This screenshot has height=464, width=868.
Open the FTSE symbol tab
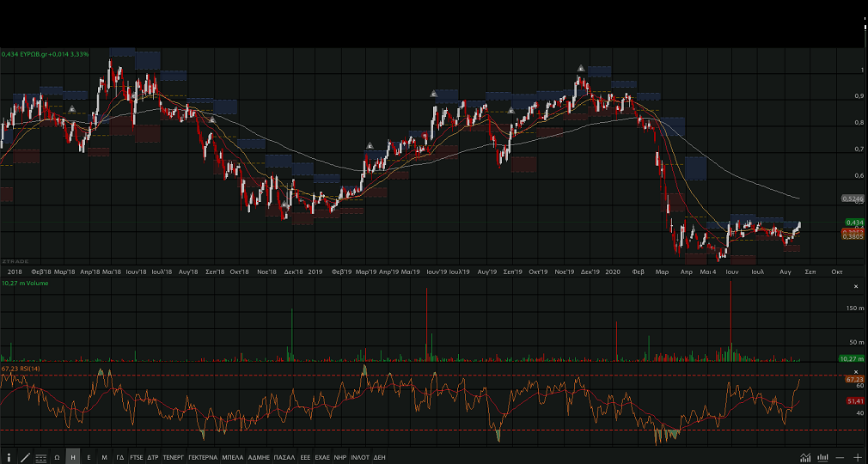137,458
